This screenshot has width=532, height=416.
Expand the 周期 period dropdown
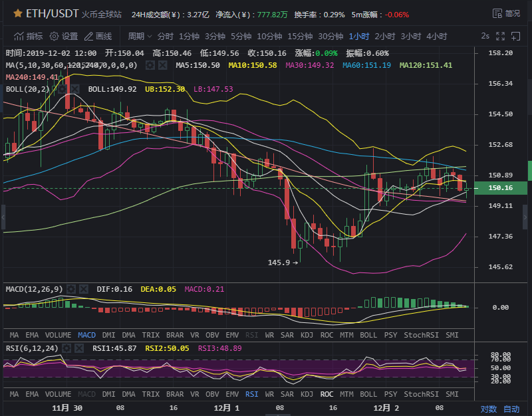pos(140,37)
